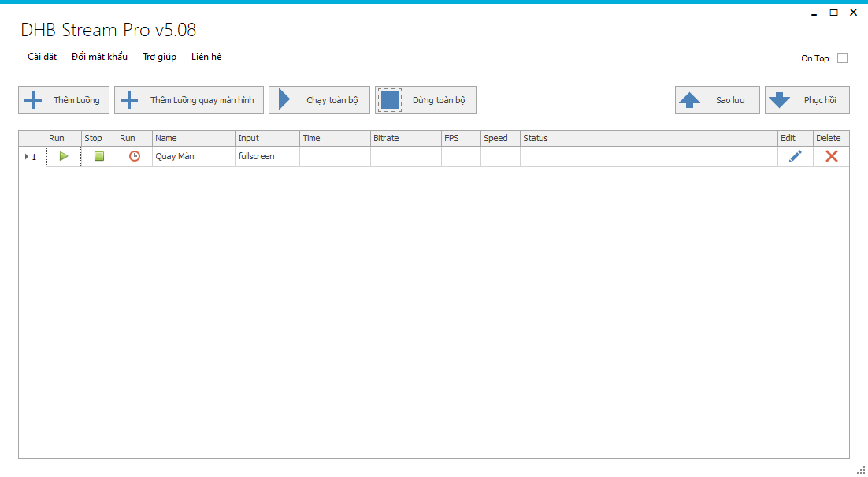This screenshot has height=477, width=868.
Task: Maximize the DHB Stream Pro window
Action: (833, 13)
